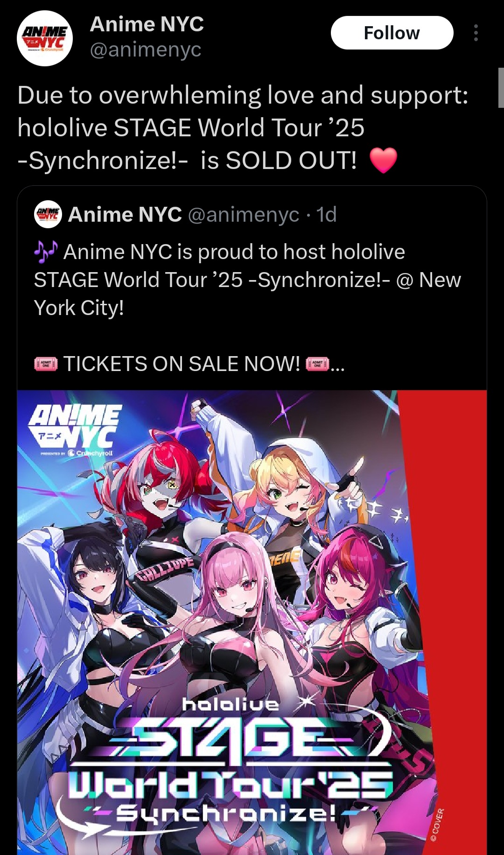Click the TICKETS ON SALE NOW text

182,364
